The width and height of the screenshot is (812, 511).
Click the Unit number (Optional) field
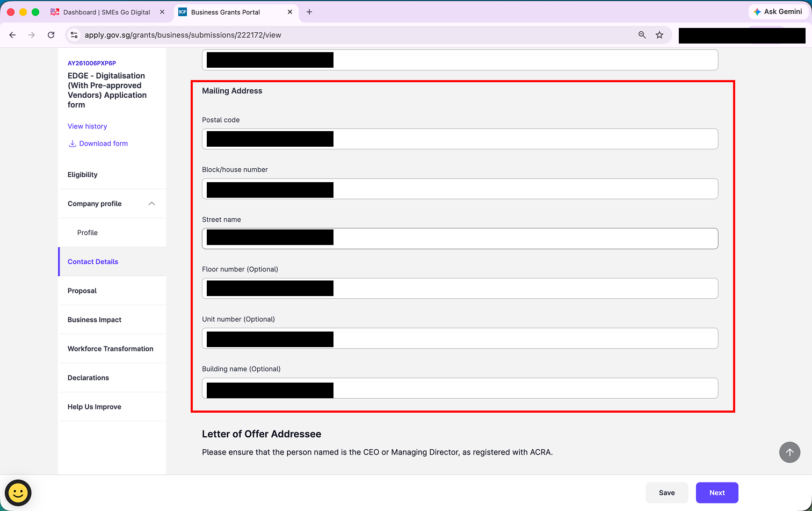pos(460,339)
